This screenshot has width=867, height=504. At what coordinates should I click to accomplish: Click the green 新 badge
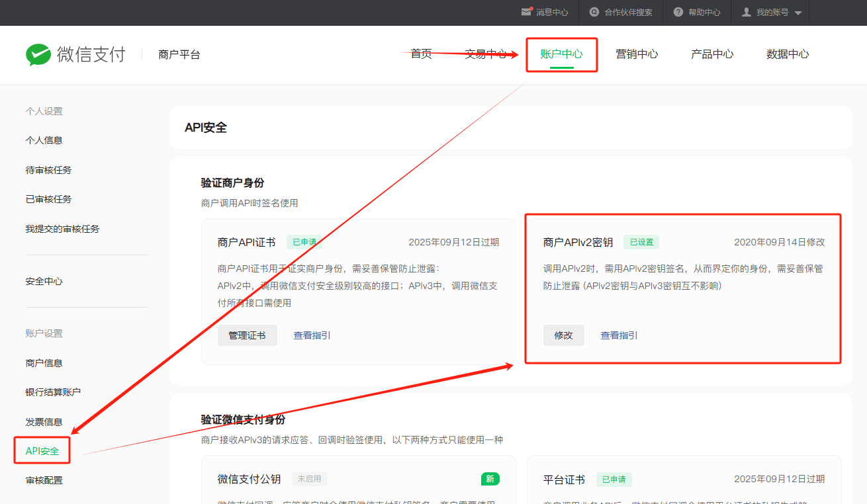coord(490,479)
